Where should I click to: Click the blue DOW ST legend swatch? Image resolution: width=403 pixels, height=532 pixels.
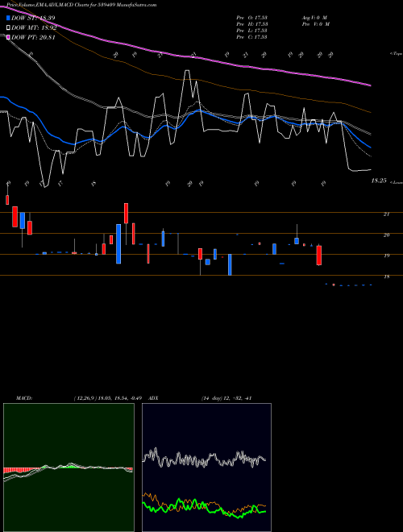tap(8, 19)
